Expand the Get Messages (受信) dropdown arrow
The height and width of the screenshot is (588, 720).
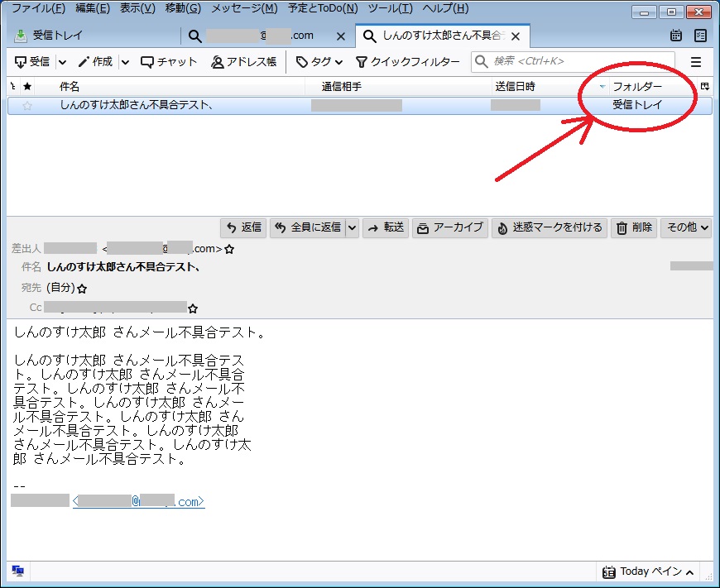click(x=62, y=62)
